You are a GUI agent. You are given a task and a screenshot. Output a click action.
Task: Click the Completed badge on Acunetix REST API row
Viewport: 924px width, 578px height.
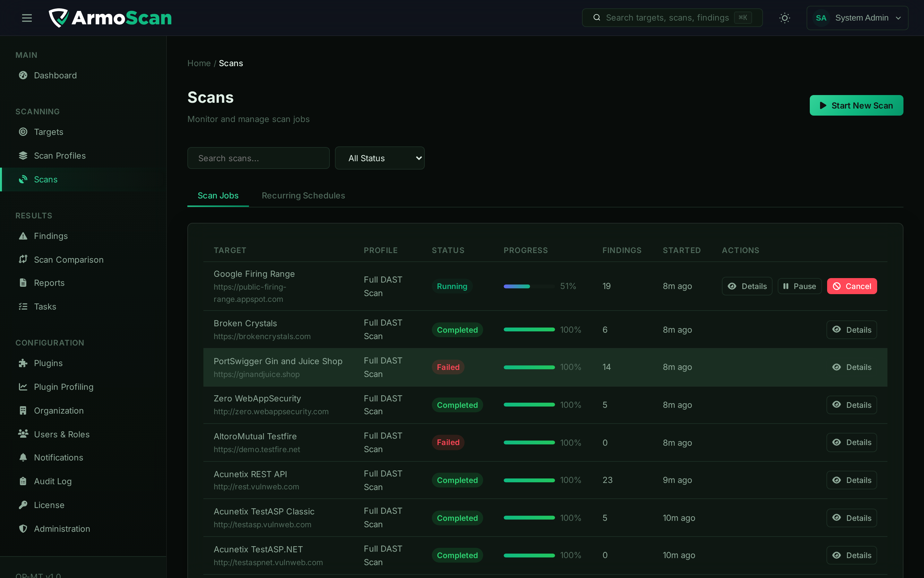coord(457,480)
